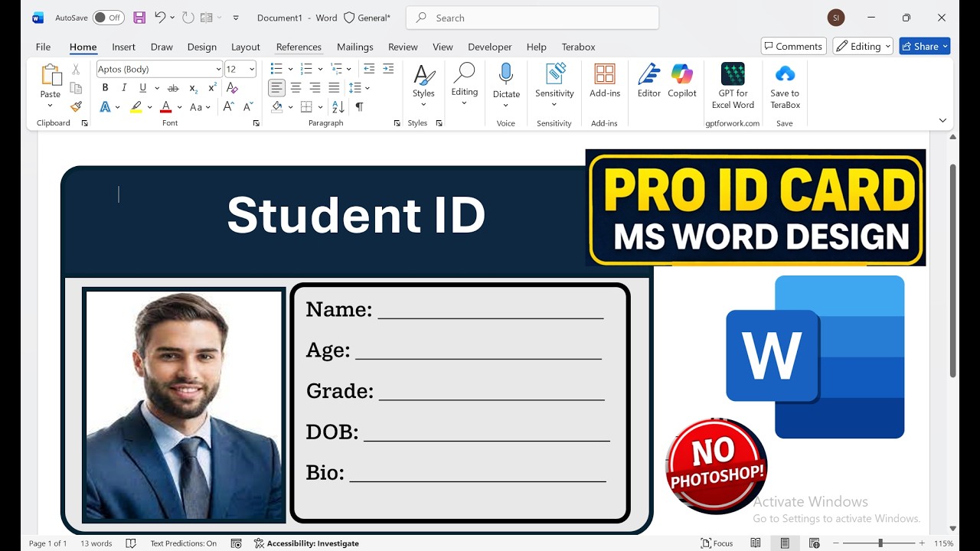Click the Focus button in status bar
The height and width of the screenshot is (551, 980).
coord(717,543)
